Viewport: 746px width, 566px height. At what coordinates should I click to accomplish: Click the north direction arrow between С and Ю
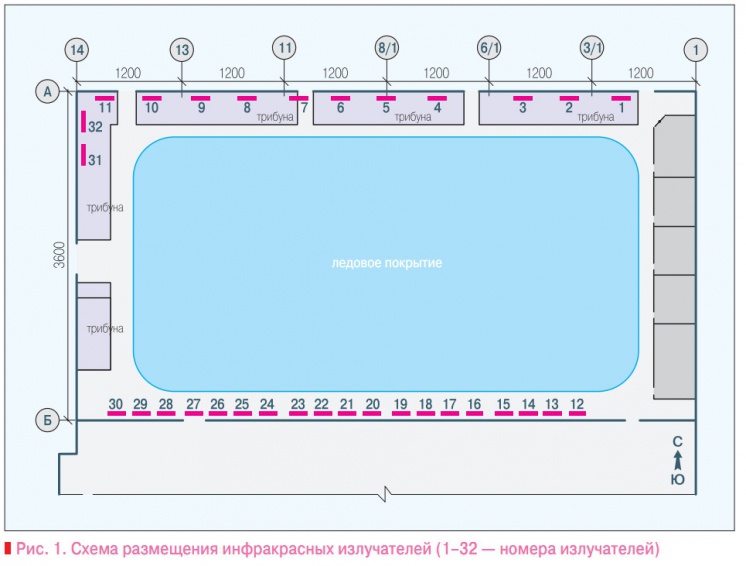coord(677,460)
